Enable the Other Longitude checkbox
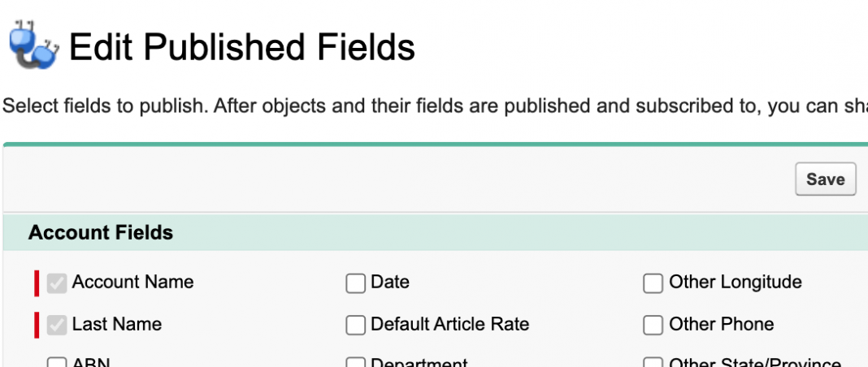The image size is (868, 367). (653, 283)
